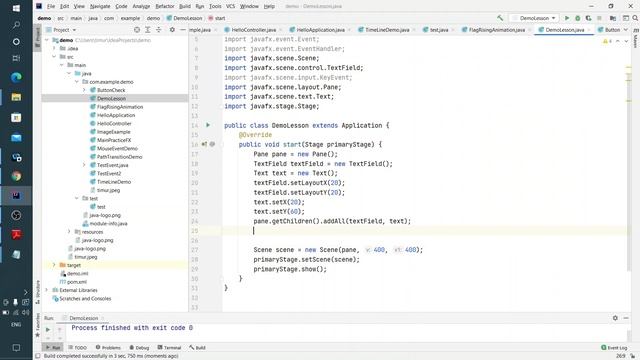Open File Explorer from taskbar
The height and width of the screenshot is (360, 640).
pyautogui.click(x=16, y=97)
